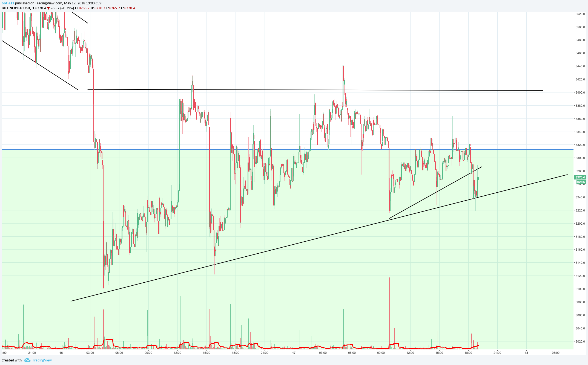The image size is (588, 365).
Task: Click the 8040.0 price axis label
Action: point(580,328)
